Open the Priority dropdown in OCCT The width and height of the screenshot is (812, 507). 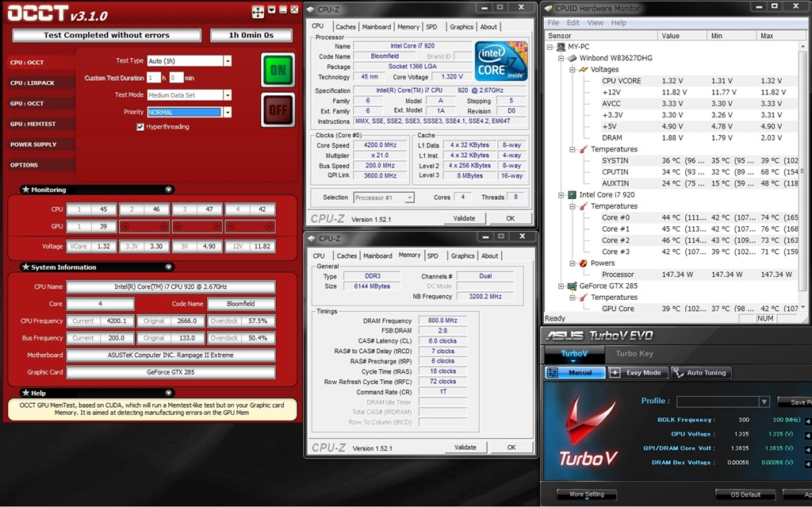[x=227, y=113]
